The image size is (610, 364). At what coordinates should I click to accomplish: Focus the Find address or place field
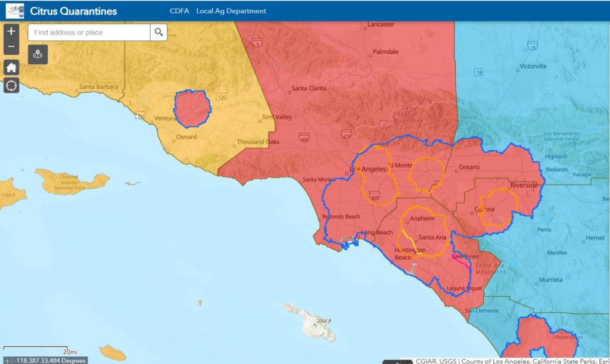coord(89,32)
